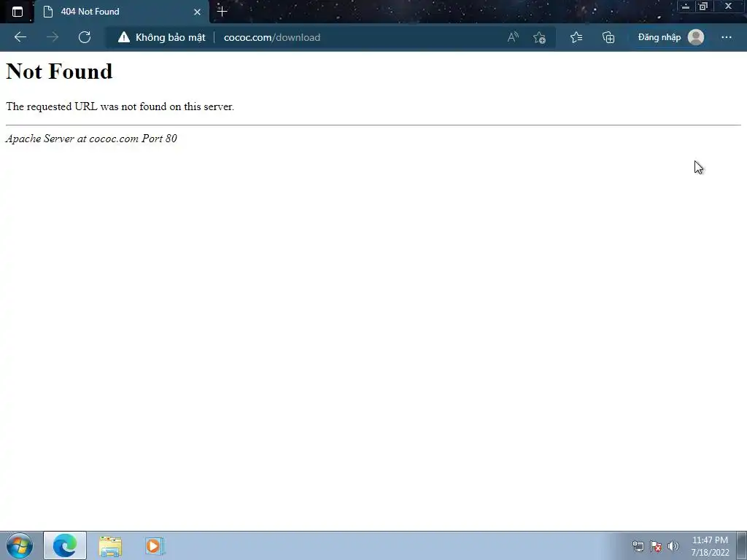Viewport: 747px width, 560px height.
Task: Open the tab actions menu icon
Action: tap(18, 12)
